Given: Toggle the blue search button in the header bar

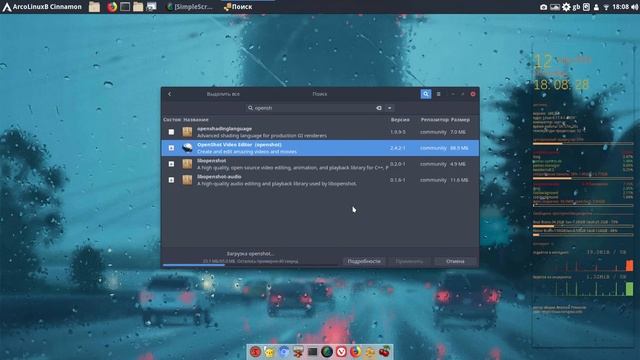Looking at the screenshot, I should [426, 94].
